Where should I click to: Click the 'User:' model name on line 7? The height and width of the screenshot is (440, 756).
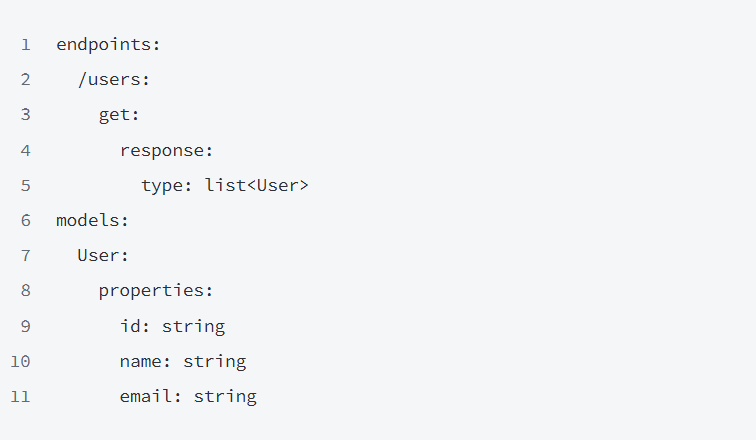click(x=103, y=255)
